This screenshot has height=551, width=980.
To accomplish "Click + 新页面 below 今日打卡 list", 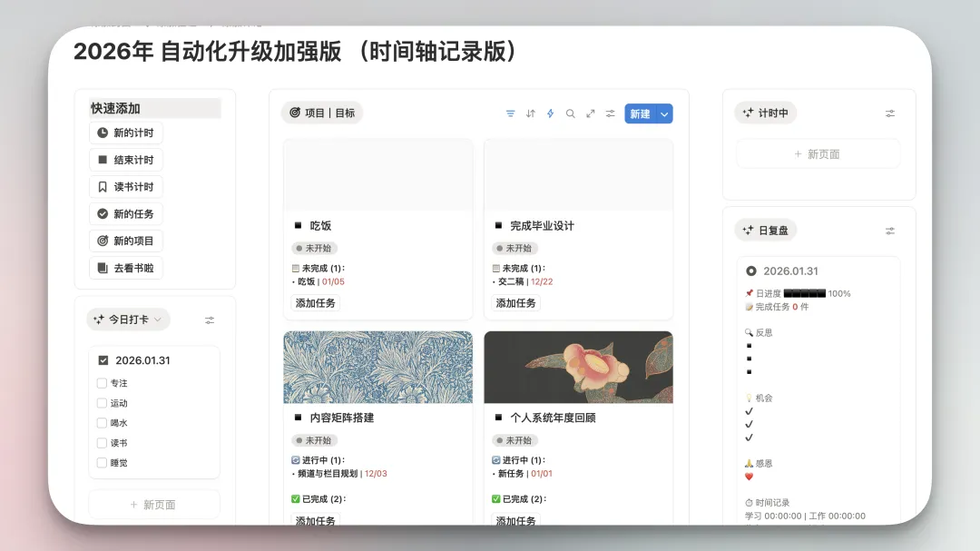I will tap(153, 504).
